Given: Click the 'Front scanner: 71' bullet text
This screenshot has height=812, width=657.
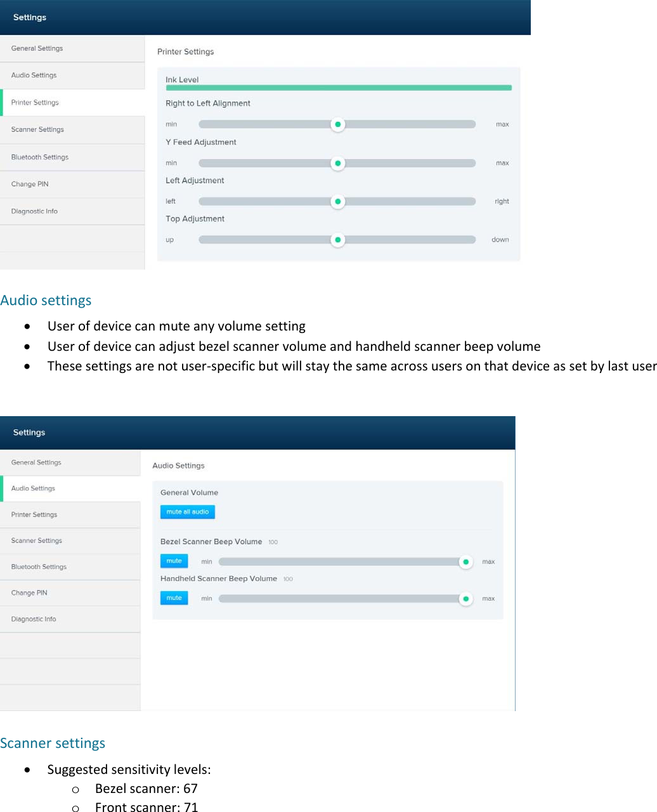Looking at the screenshot, I should coord(146,807).
